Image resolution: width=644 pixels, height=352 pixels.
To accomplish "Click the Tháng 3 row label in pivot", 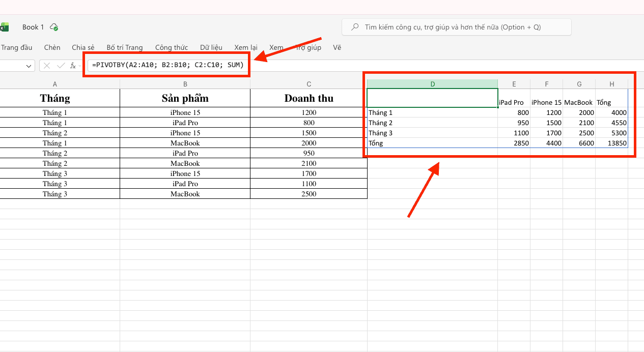I will 432,133.
